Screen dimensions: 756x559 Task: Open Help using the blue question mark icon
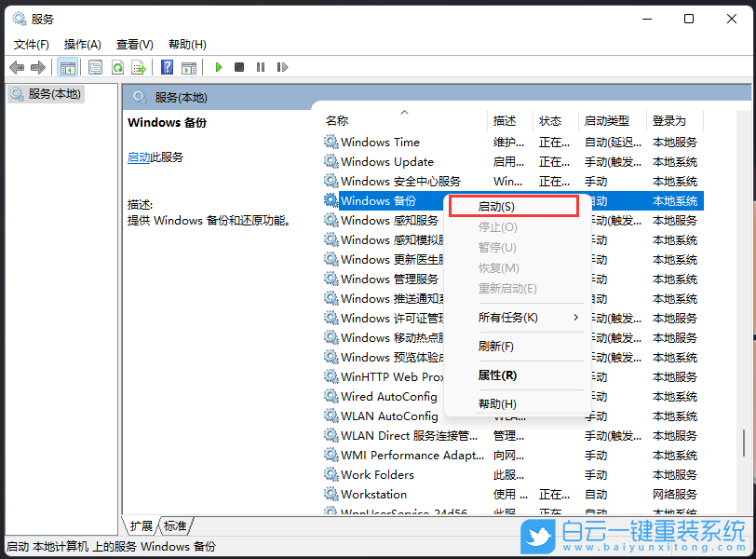(168, 67)
